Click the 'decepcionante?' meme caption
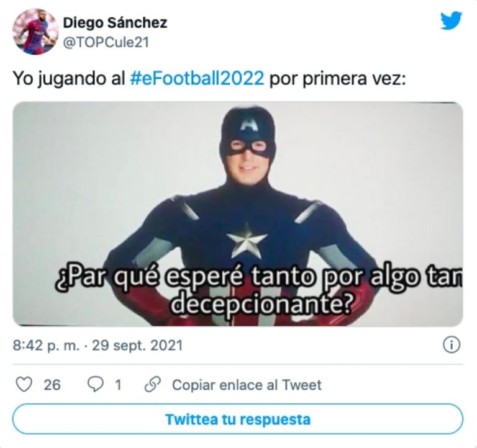This screenshot has height=448, width=477. click(261, 303)
